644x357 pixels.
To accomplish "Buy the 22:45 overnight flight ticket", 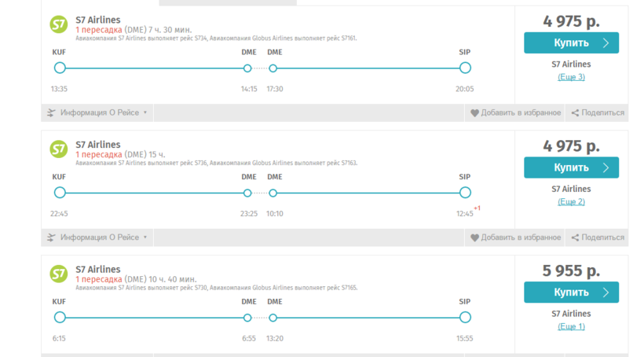I will tap(571, 167).
